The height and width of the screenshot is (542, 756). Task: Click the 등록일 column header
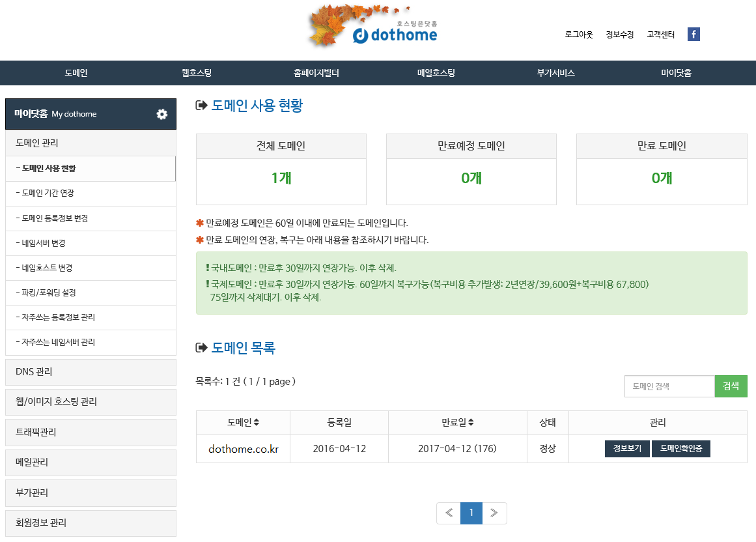pos(339,423)
